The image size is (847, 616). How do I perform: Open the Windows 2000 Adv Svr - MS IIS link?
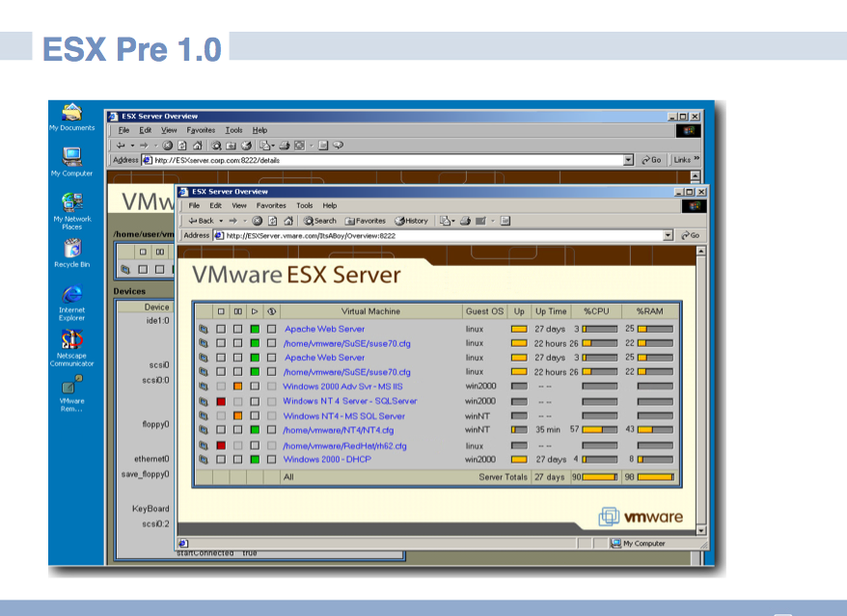click(342, 387)
